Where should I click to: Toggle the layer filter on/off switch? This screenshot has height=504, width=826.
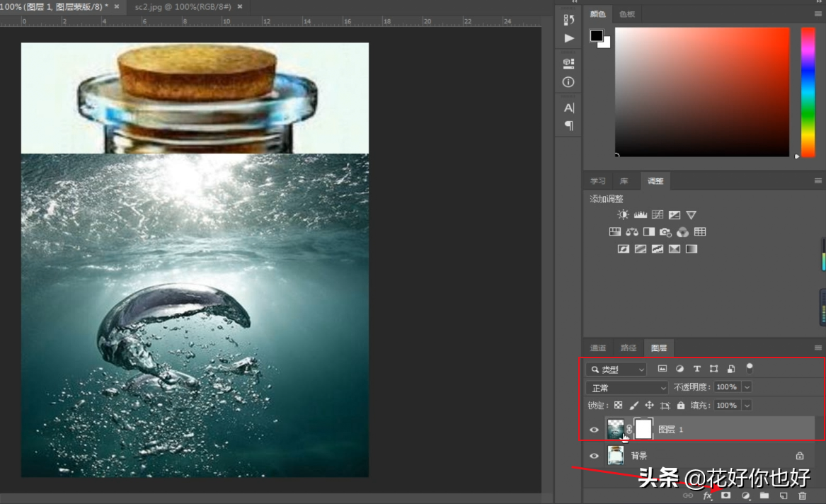tap(750, 368)
